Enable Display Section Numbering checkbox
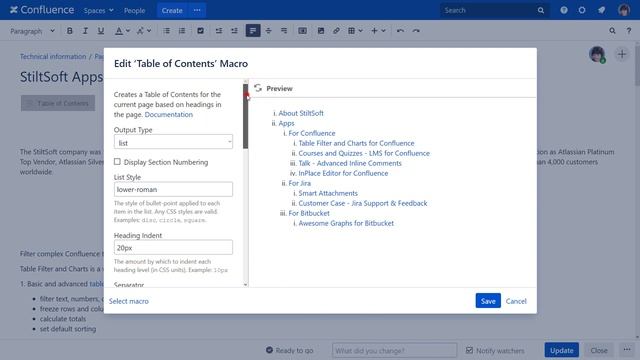 tap(118, 162)
